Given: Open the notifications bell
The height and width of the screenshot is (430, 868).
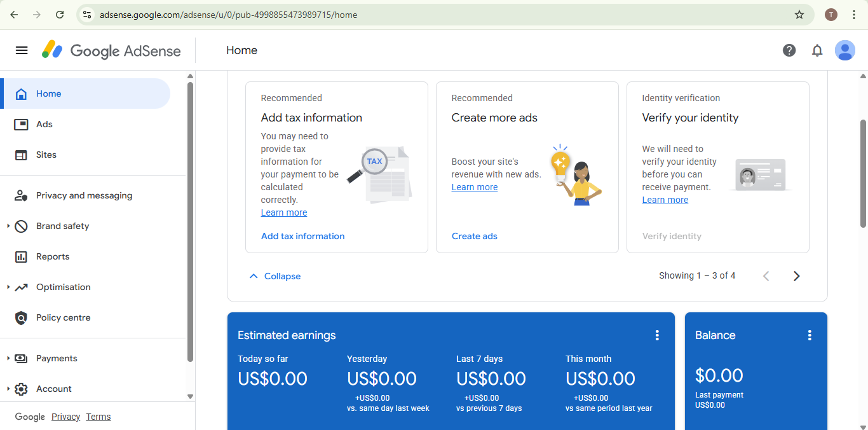Looking at the screenshot, I should click(817, 50).
